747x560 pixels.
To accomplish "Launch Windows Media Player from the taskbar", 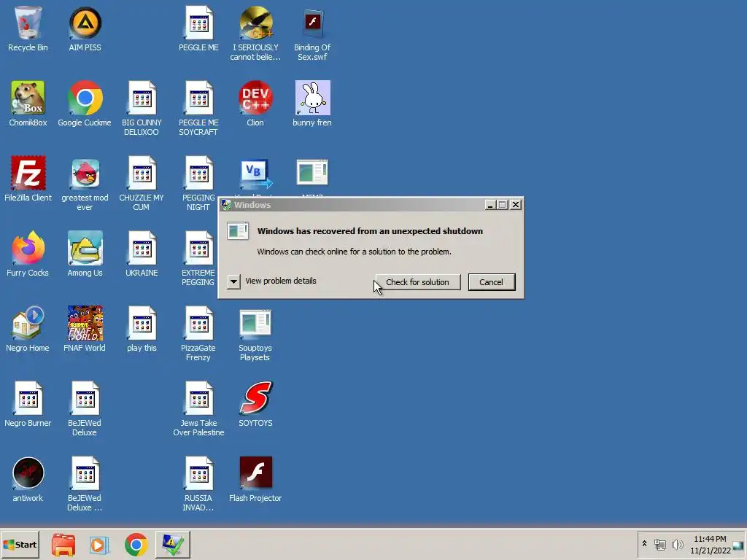I will (99, 545).
